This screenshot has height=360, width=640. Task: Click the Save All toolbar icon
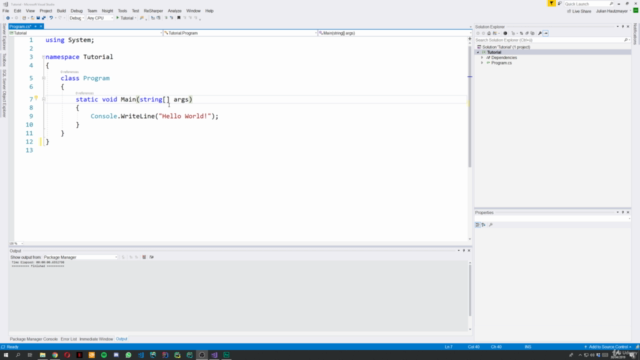coord(44,18)
